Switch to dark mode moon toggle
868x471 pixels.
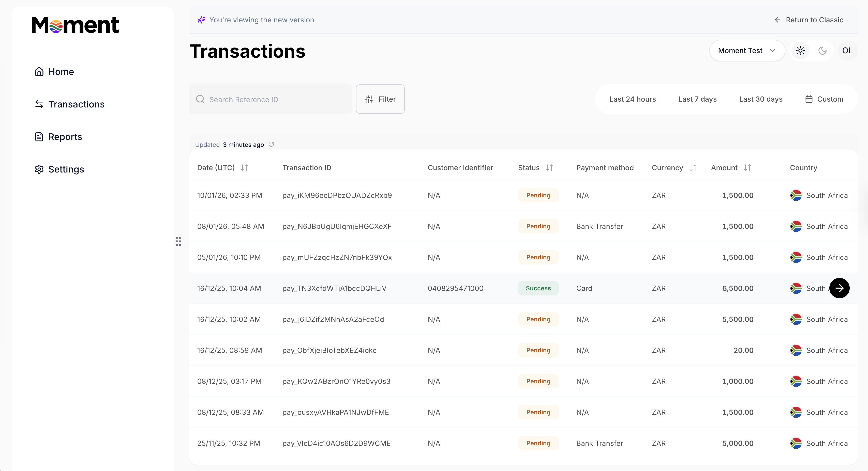tap(822, 51)
